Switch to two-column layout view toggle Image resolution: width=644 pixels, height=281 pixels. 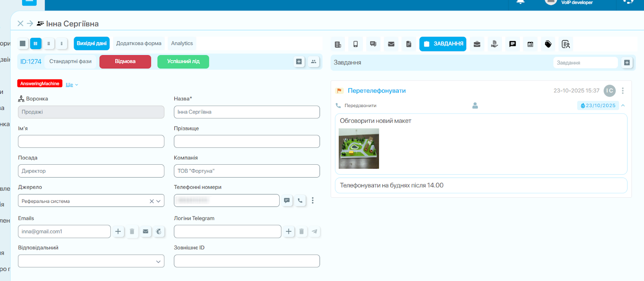[36, 43]
